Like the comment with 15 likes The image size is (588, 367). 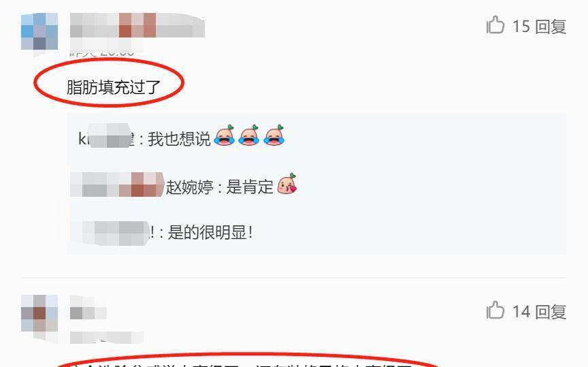pos(495,25)
